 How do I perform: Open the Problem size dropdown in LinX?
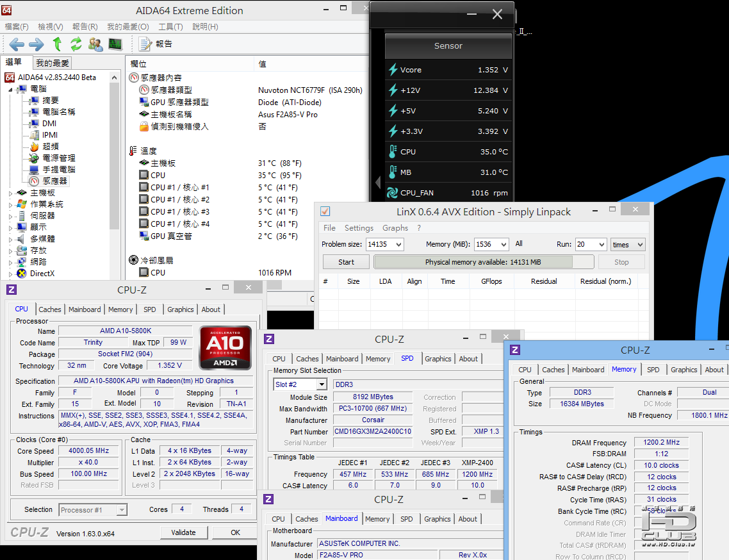click(398, 245)
